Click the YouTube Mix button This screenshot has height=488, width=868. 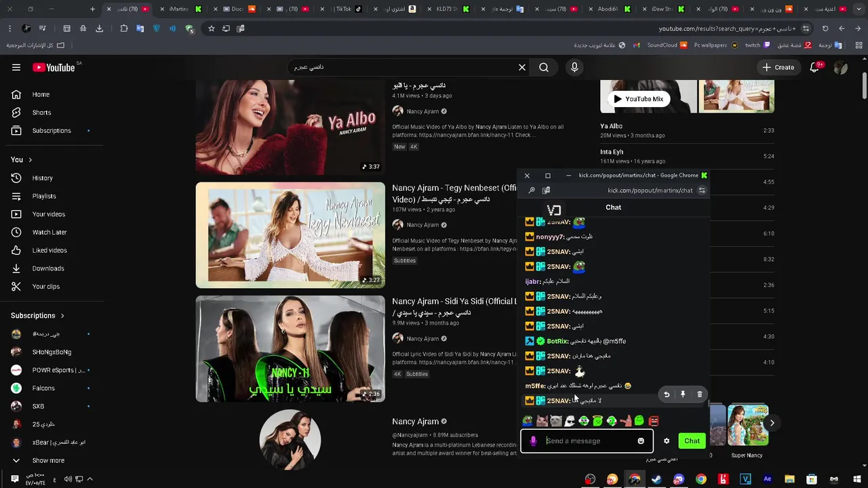click(638, 99)
